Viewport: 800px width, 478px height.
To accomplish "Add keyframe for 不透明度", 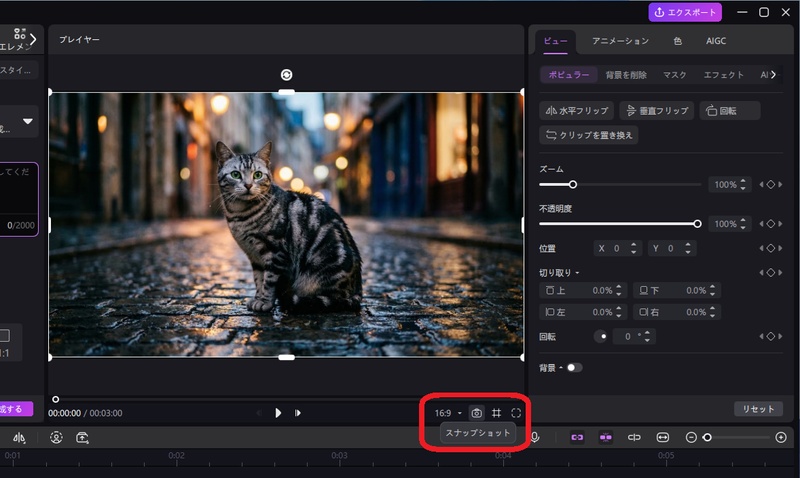I will click(770, 223).
